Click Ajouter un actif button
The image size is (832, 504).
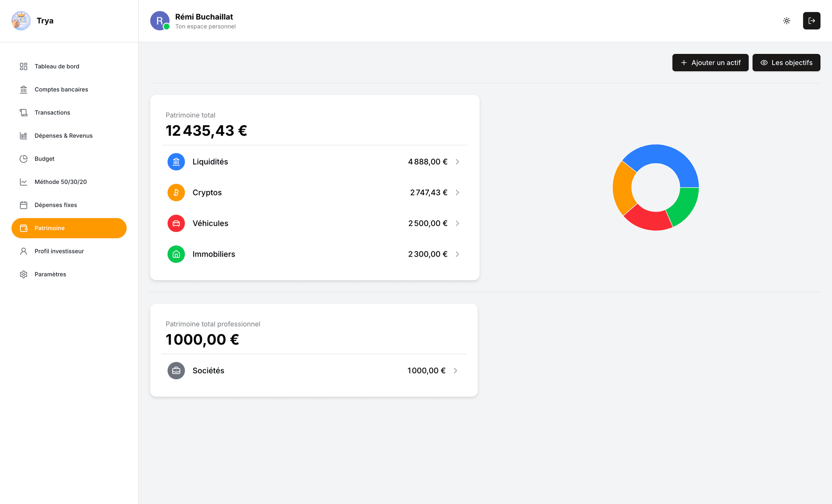(x=710, y=63)
